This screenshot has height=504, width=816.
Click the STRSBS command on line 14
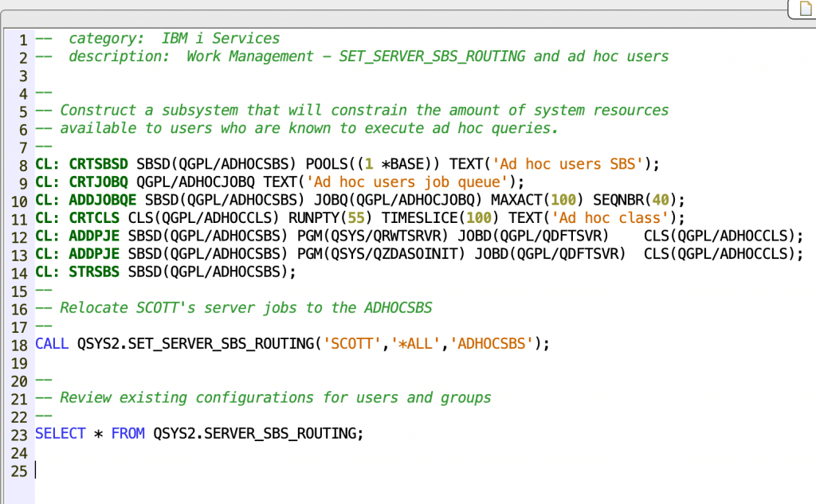tap(95, 272)
